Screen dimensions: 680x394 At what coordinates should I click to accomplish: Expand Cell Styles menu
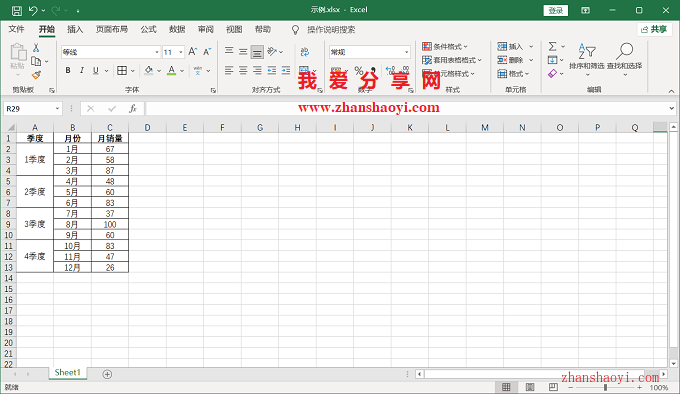(448, 74)
